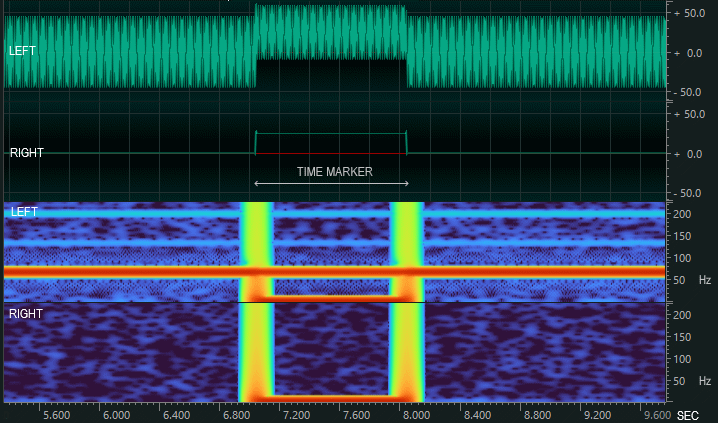Viewport: 718px width, 423px height.
Task: Click the -50.0 value on the right waveform scale
Action: click(x=690, y=192)
